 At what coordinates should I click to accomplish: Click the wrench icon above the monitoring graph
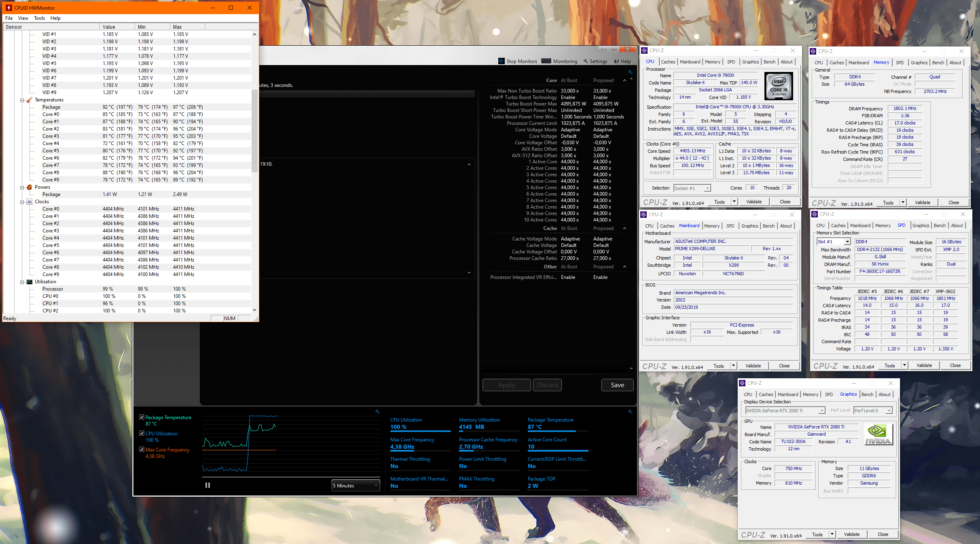coord(377,411)
